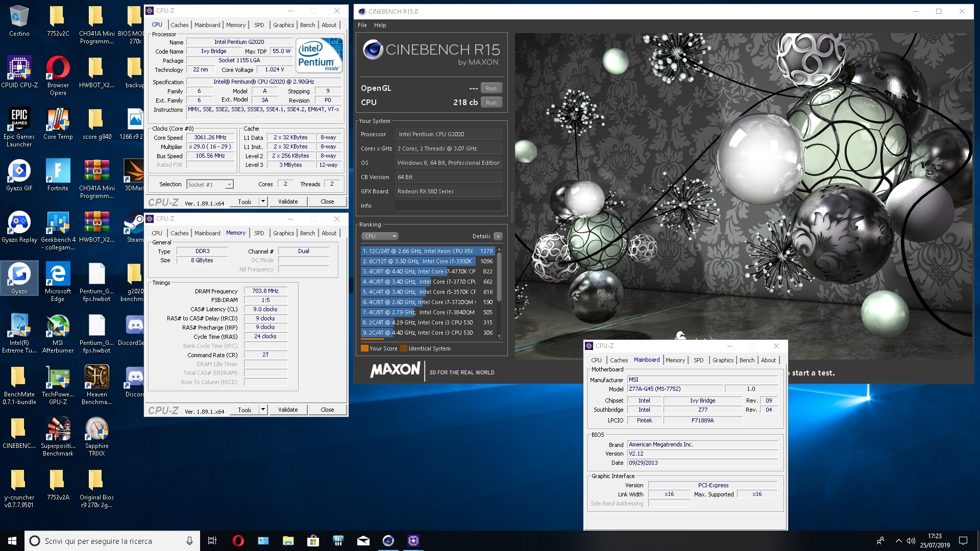
Task: Open File Explorer from the taskbar
Action: click(288, 541)
